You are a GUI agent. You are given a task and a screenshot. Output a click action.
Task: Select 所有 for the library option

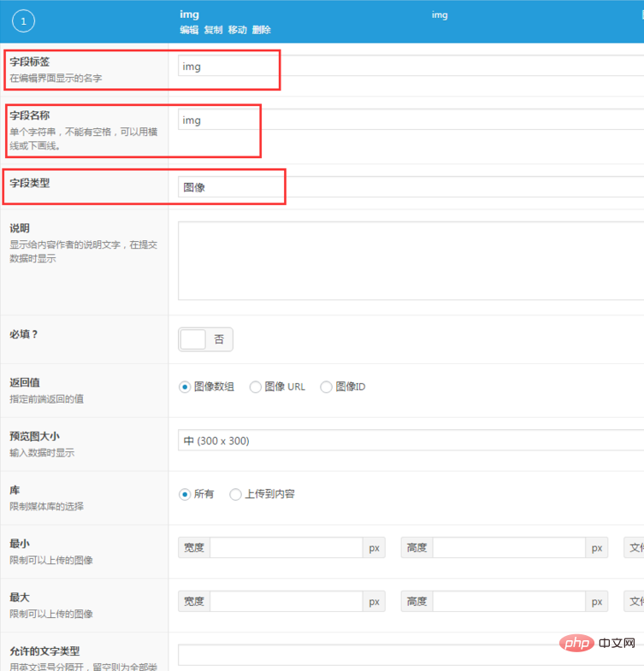click(x=185, y=494)
